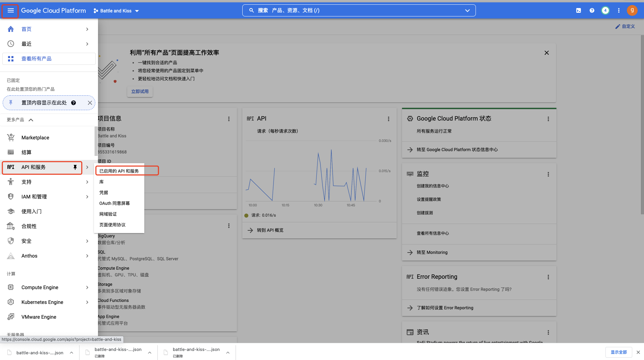This screenshot has width=644, height=360.
Task: Open the API card options menu
Action: pos(389,119)
